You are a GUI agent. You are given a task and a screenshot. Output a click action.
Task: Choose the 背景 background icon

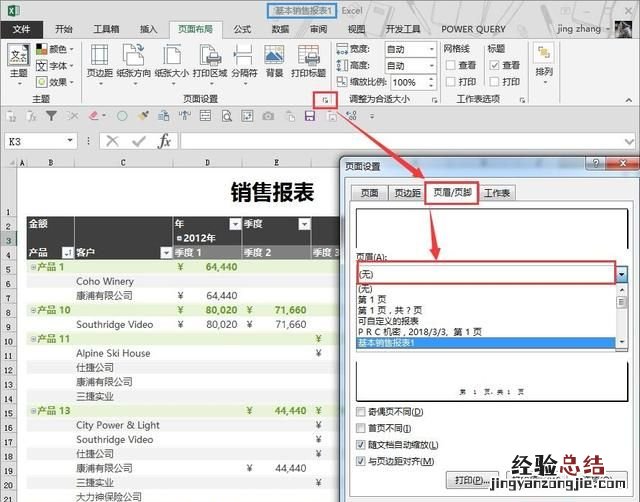pyautogui.click(x=274, y=60)
